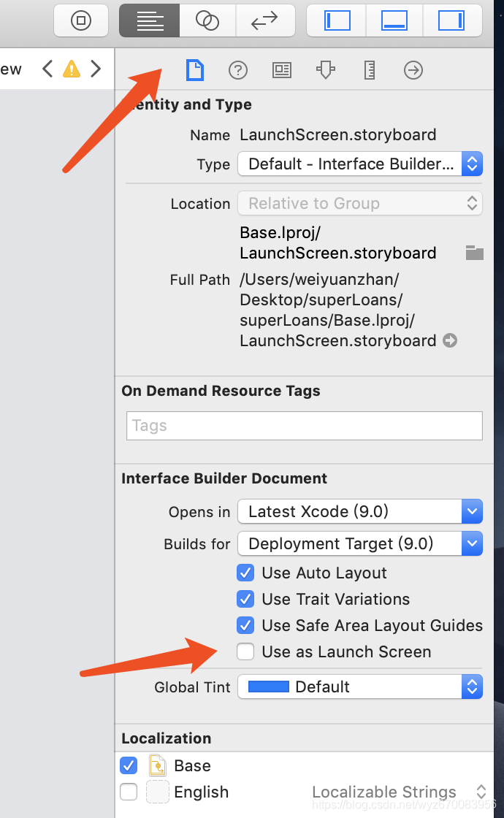Open the Builds for Deployment Target dropdown
Image resolution: width=504 pixels, height=818 pixels.
tap(360, 543)
